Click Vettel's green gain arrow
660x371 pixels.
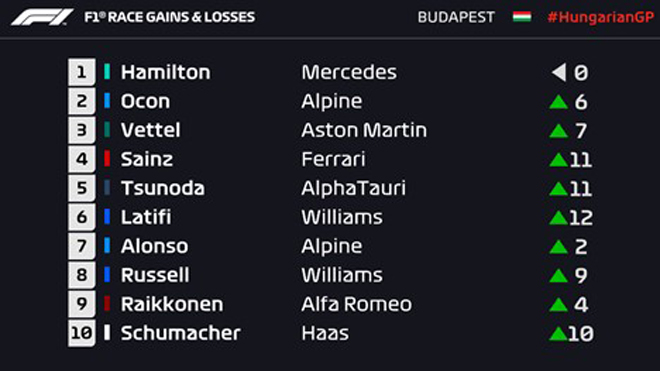tap(559, 131)
